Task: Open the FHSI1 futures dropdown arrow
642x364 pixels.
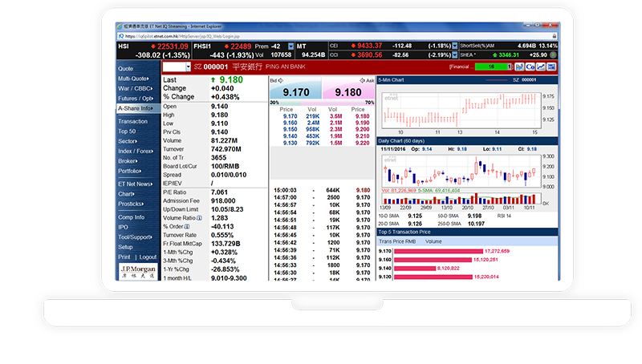Action: tap(291, 47)
